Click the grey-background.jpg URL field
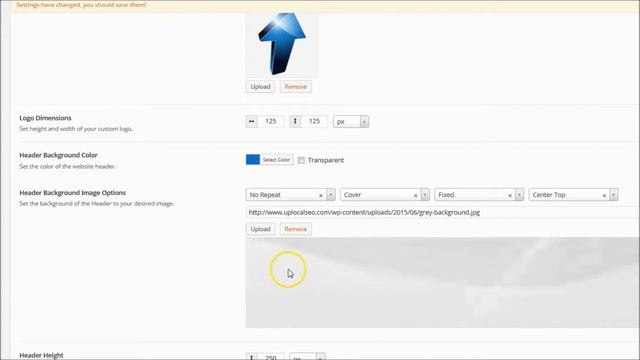 tap(443, 212)
